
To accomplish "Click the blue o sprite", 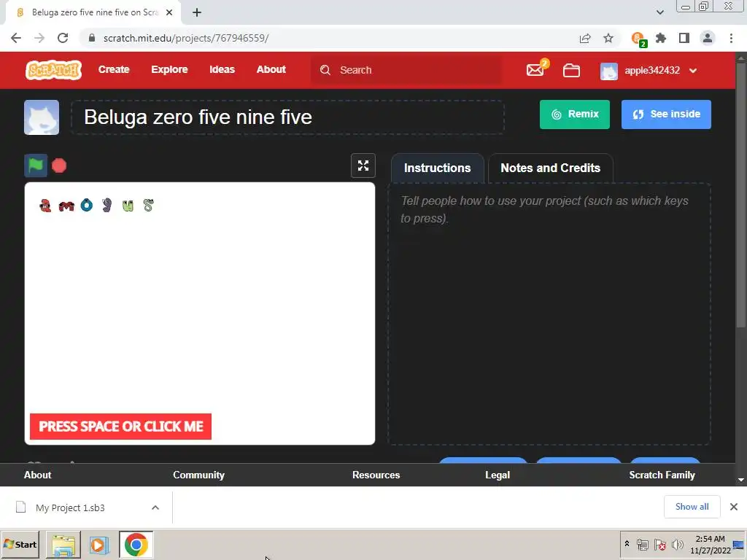I will tap(87, 205).
